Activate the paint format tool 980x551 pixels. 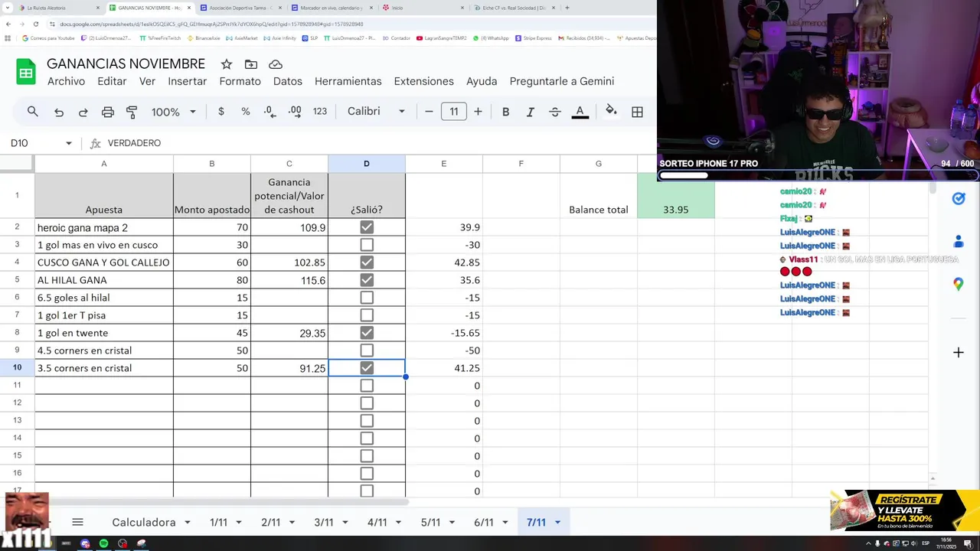tap(132, 112)
